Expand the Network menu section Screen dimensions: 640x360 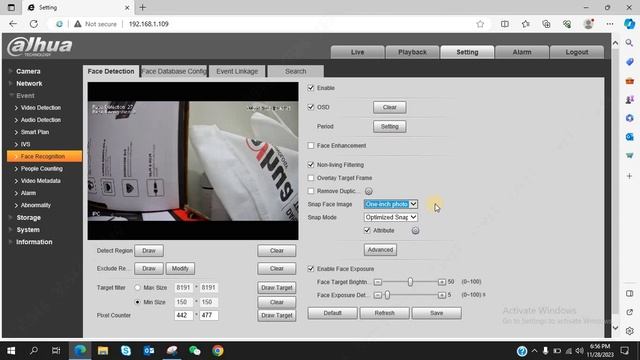tap(29, 83)
